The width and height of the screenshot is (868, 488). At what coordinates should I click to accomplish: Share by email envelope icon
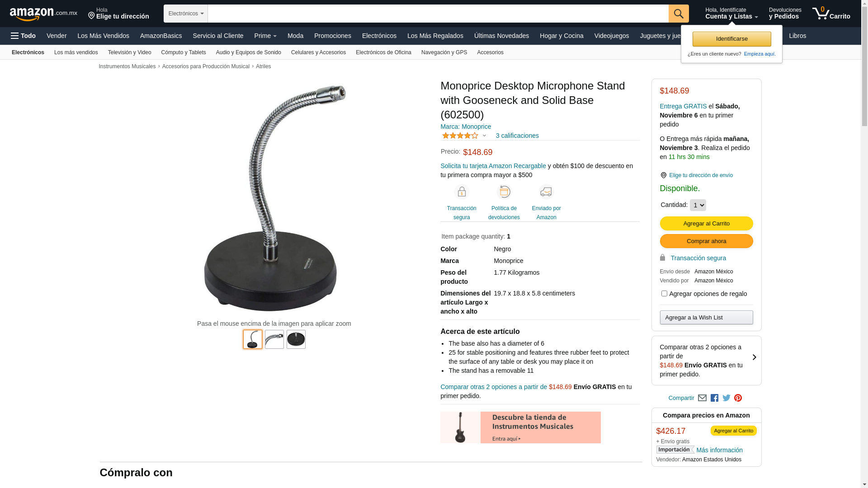pyautogui.click(x=702, y=398)
